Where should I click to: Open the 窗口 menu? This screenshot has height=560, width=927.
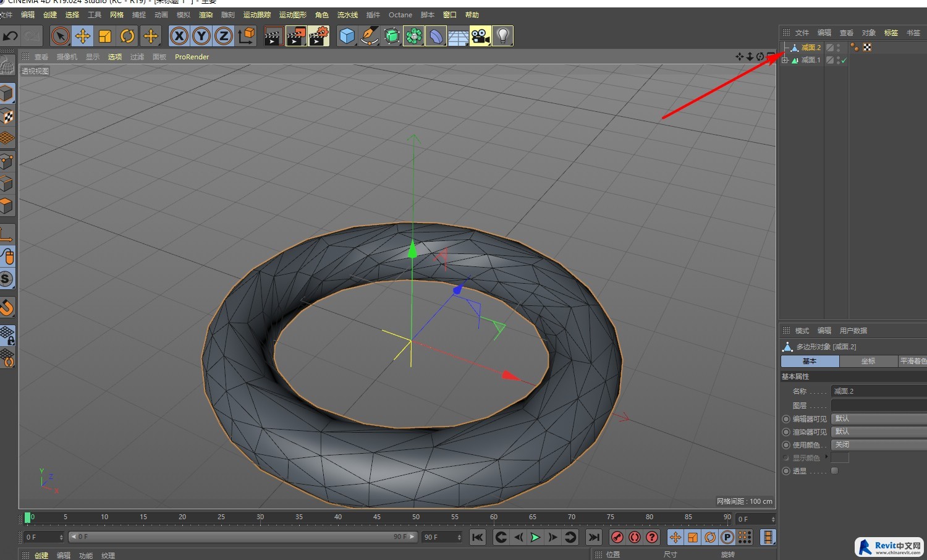450,15
